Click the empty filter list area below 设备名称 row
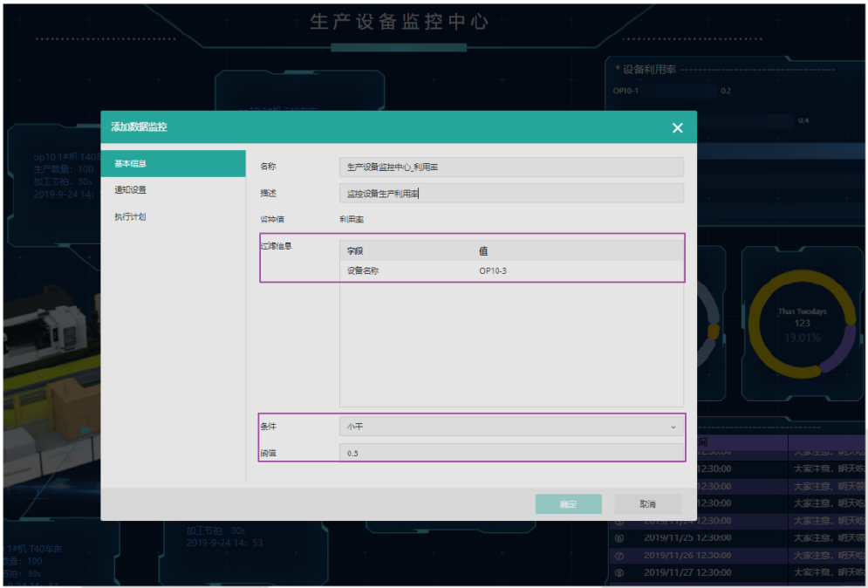Viewport: 868px width, 588px height. [x=511, y=343]
